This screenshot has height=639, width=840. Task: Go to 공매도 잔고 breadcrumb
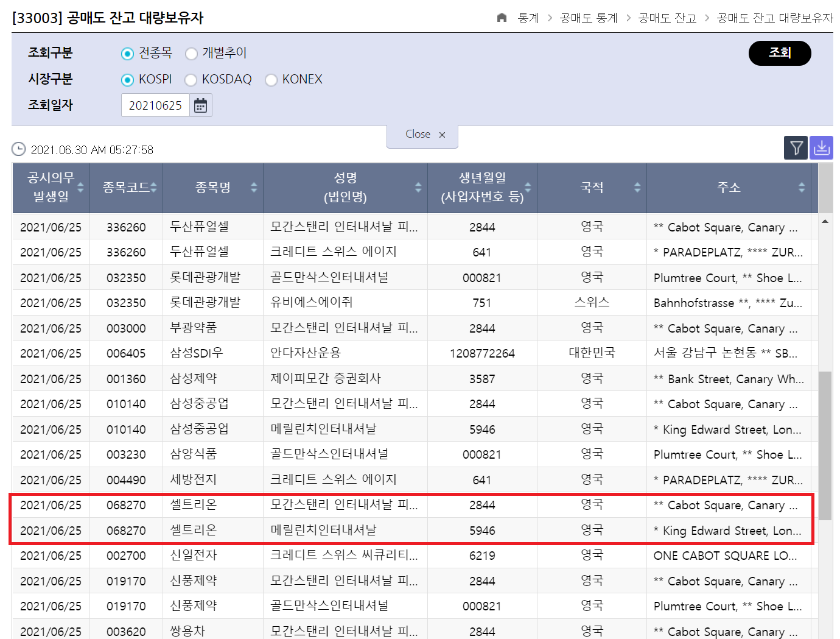[x=667, y=18]
